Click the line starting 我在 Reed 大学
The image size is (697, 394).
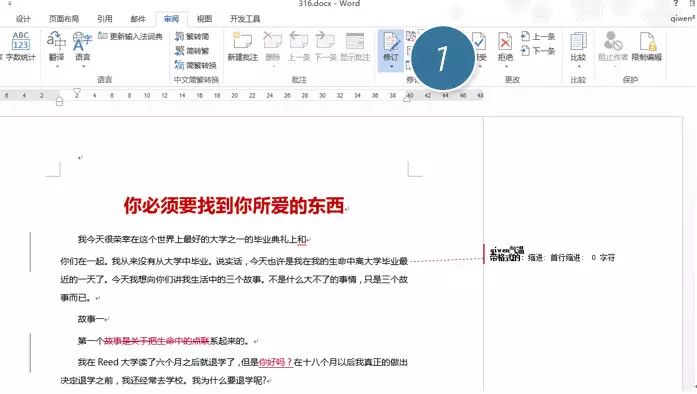(243, 362)
